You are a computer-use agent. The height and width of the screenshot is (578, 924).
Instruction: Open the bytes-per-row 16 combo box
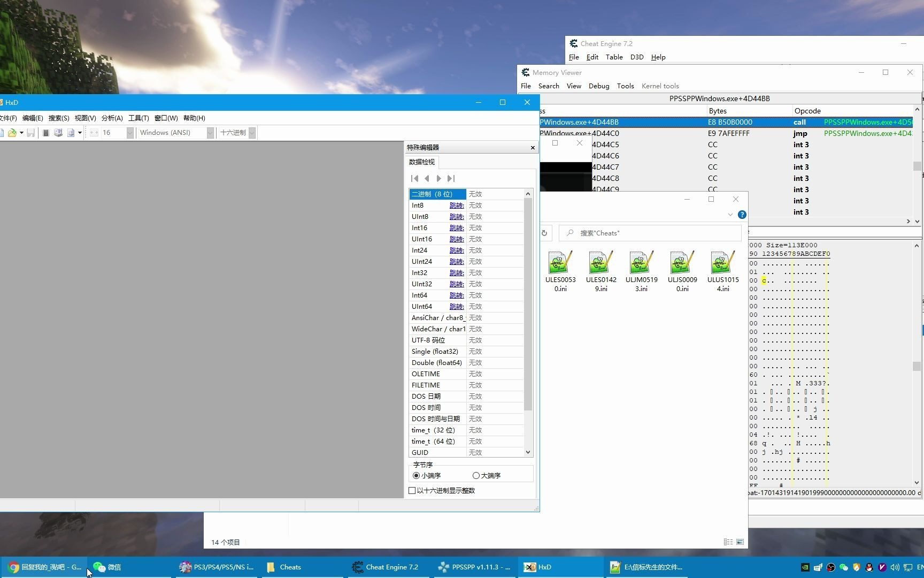pos(117,133)
